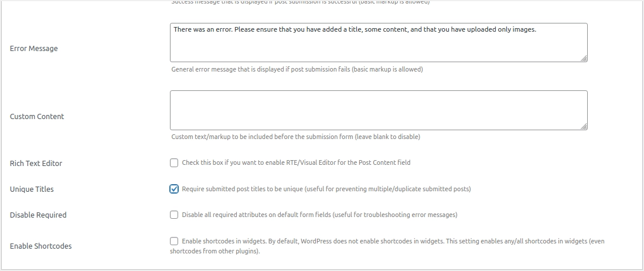Check the Enable Shortcodes checkbox
The height and width of the screenshot is (271, 644).
[174, 241]
